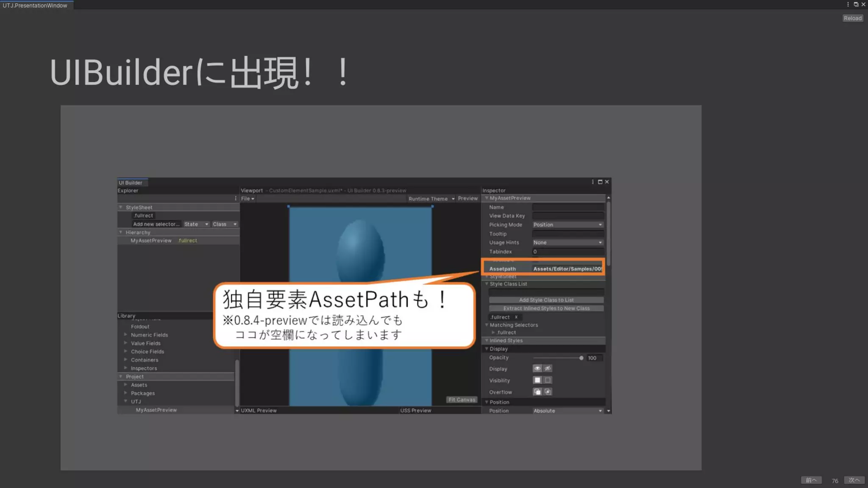868x488 pixels.
Task: Set Visibility to visible with filled square icon
Action: coord(537,380)
